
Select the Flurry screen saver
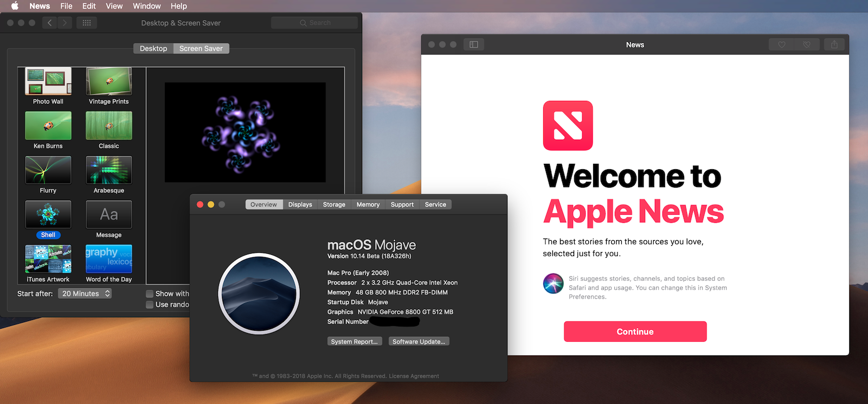pyautogui.click(x=48, y=175)
